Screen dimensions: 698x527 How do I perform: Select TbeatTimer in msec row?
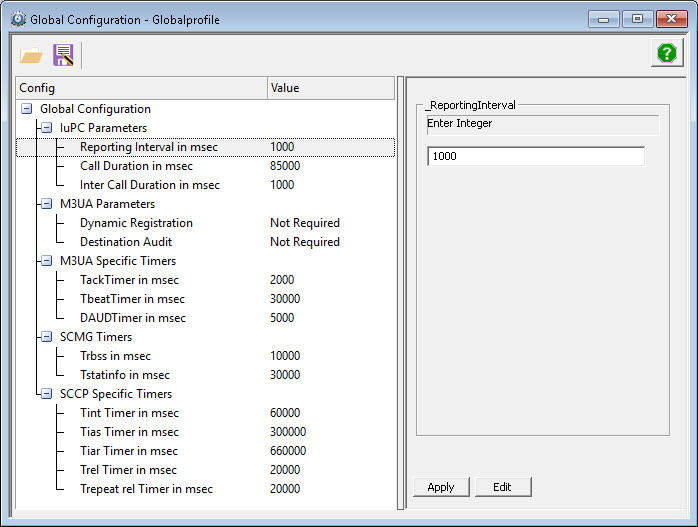pos(205,299)
